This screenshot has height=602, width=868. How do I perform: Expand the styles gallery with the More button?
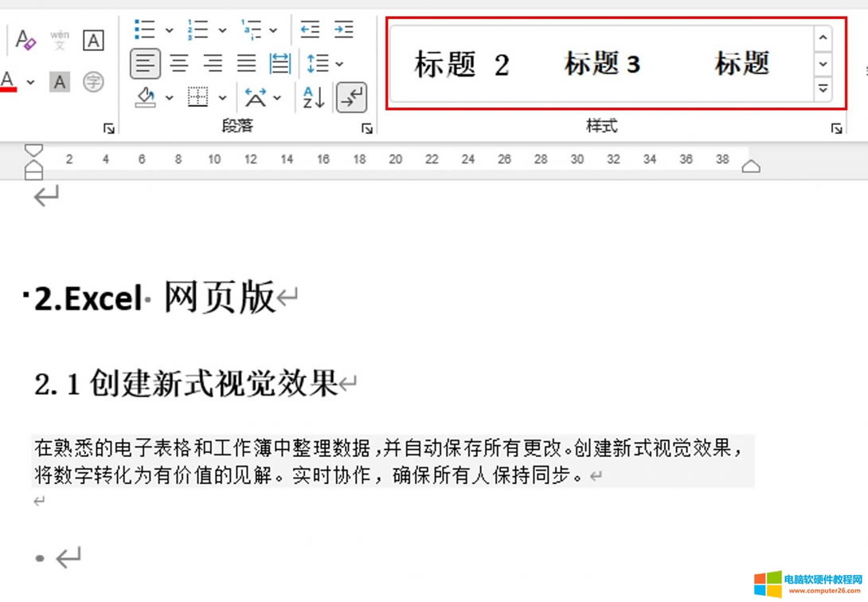[823, 89]
